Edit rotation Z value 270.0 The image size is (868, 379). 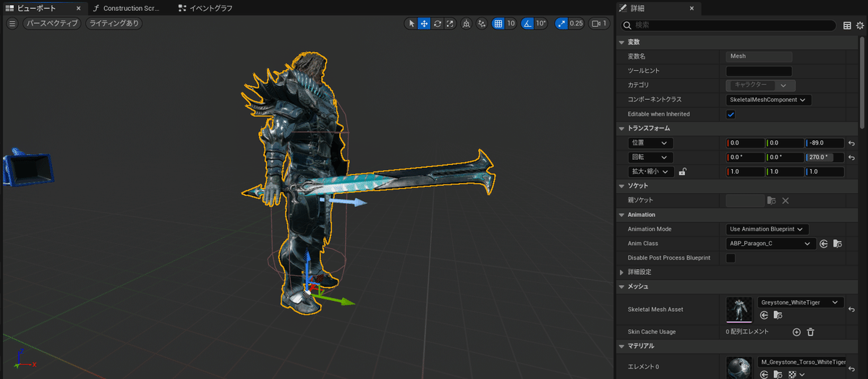[825, 158]
